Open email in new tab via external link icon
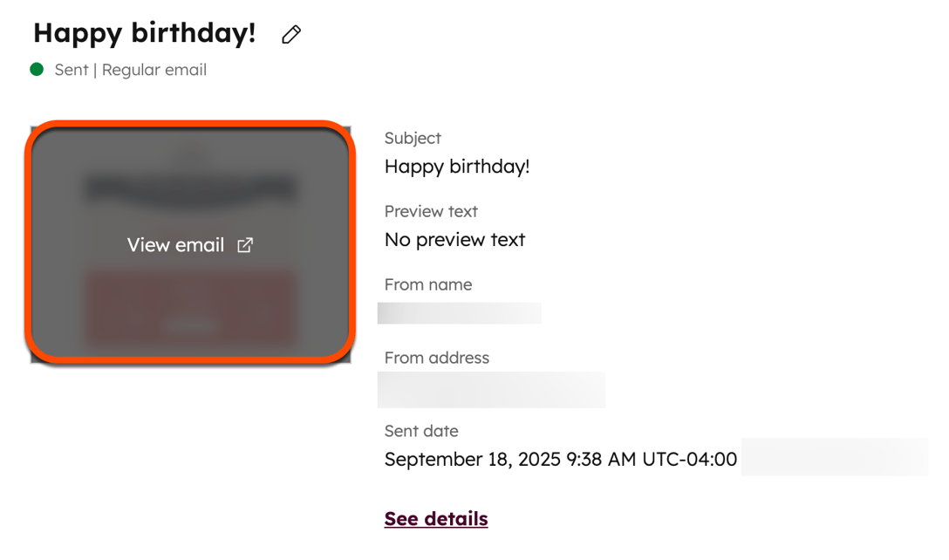The image size is (949, 560). pos(244,245)
